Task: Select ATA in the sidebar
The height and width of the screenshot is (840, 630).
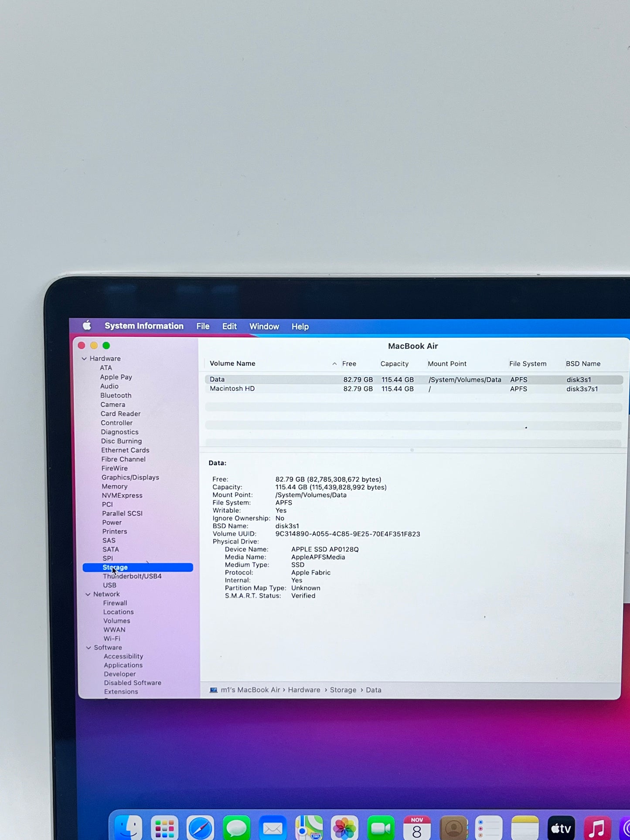Action: 106,368
